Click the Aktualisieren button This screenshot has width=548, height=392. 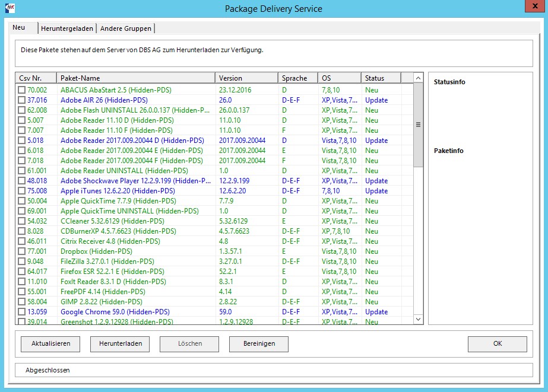pos(50,344)
